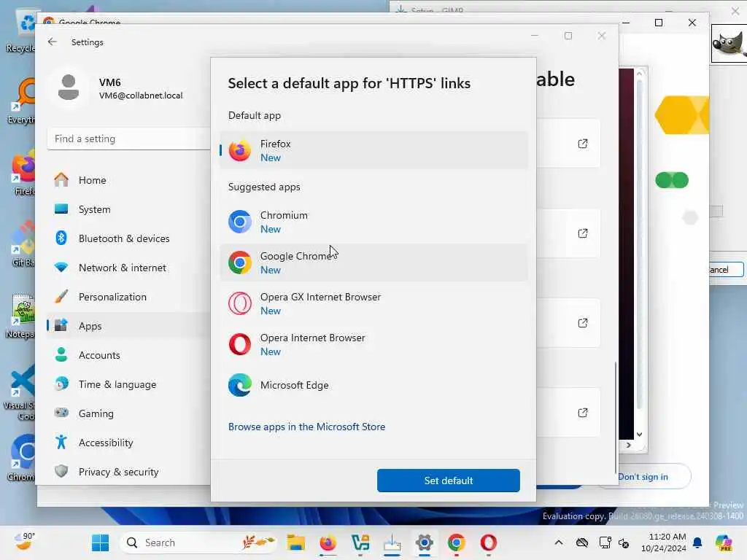The height and width of the screenshot is (560, 747).
Task: Click the Chromium desktop shortcut
Action: (22, 458)
